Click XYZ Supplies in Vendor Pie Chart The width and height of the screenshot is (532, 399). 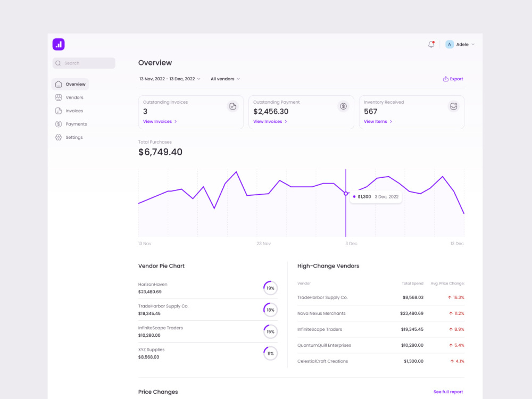click(151, 350)
